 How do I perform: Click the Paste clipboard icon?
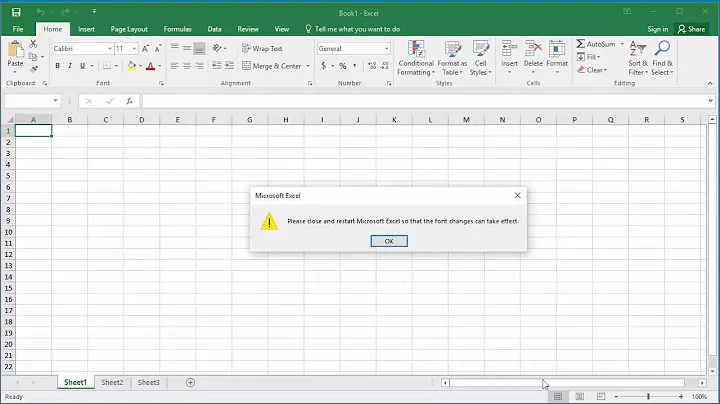15,50
